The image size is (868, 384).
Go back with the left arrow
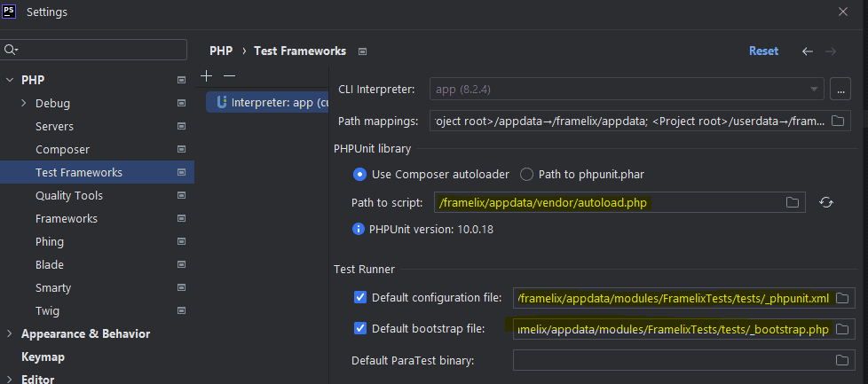pos(808,51)
